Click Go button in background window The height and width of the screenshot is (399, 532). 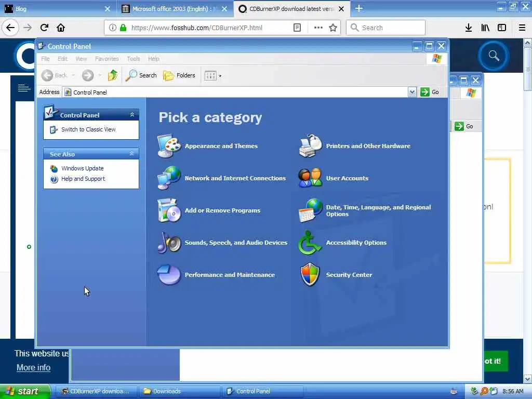(x=464, y=126)
